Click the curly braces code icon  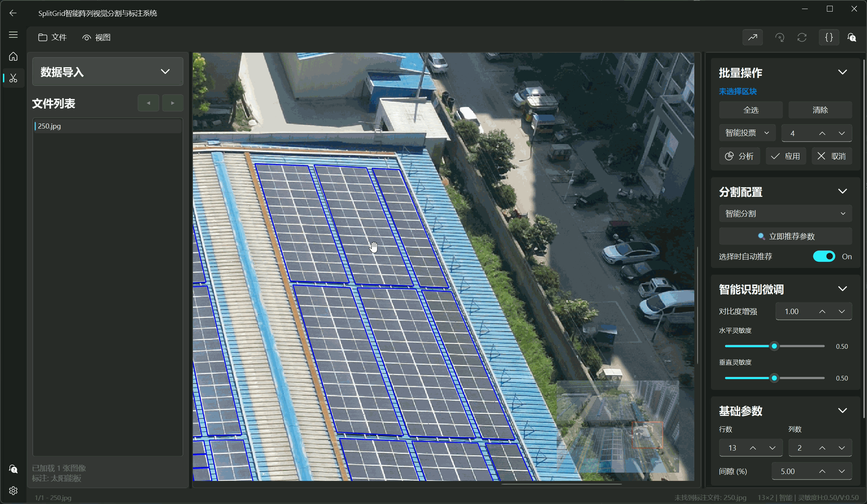click(x=829, y=38)
